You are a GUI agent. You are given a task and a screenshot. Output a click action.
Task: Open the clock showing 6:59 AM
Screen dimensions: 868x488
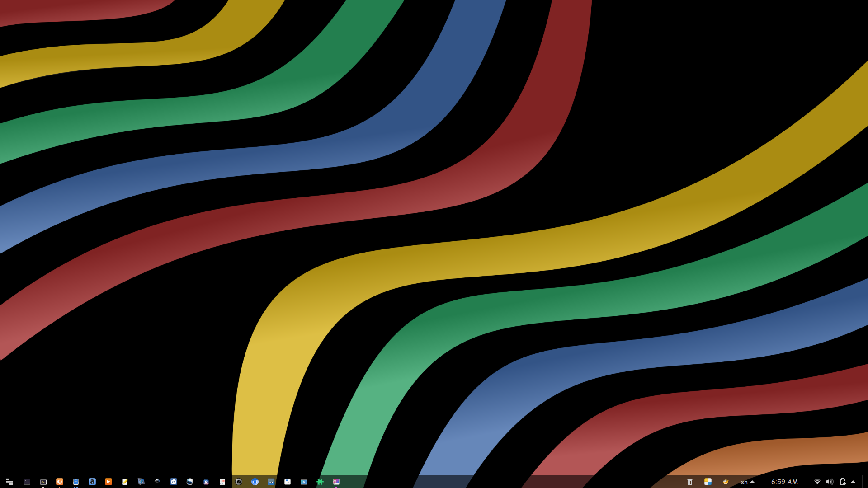coord(784,482)
